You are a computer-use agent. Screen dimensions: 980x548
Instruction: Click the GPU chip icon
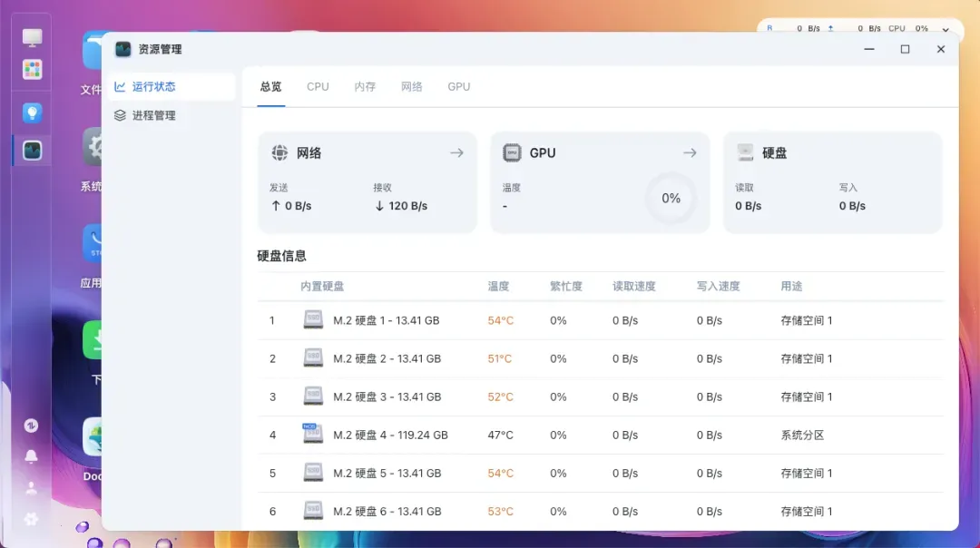(513, 153)
